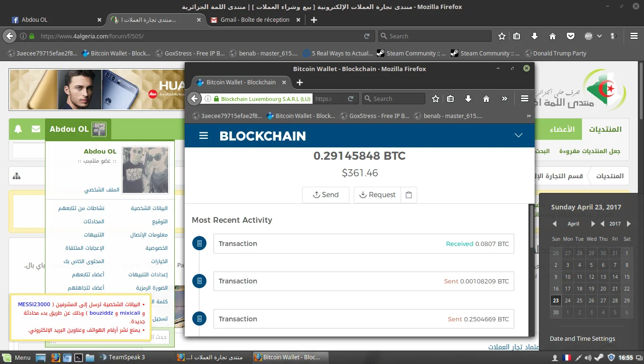Image resolution: width=644 pixels, height=364 pixels.
Task: Click Abdou OL profile photo thumbnail
Action: [x=145, y=170]
